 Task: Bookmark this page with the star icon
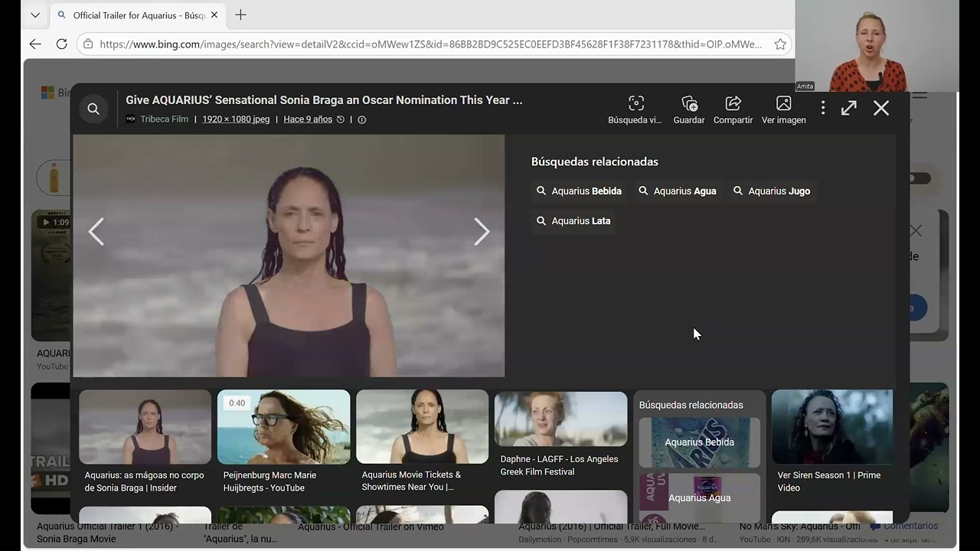coord(780,44)
